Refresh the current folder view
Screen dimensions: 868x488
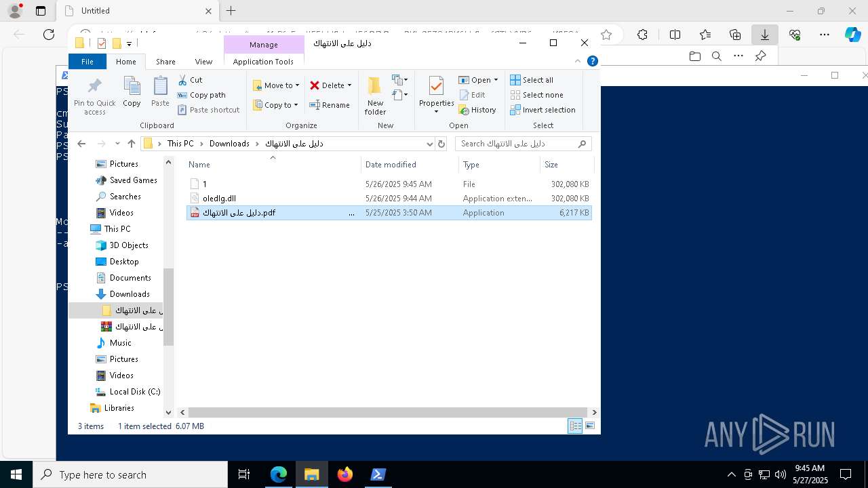coord(441,144)
